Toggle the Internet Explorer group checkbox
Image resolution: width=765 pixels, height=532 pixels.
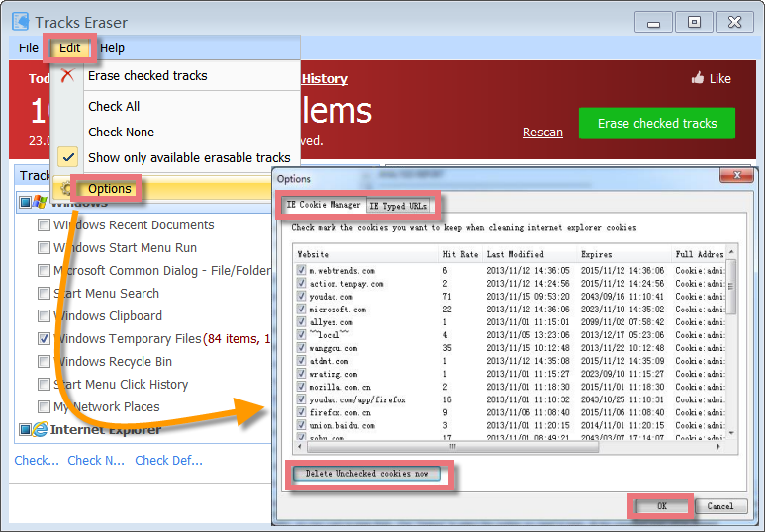pyautogui.click(x=24, y=430)
